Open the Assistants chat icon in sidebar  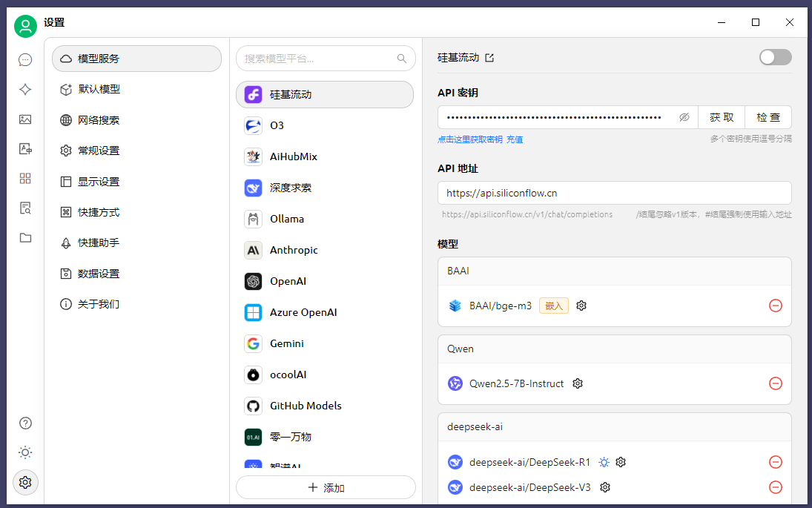tap(24, 59)
